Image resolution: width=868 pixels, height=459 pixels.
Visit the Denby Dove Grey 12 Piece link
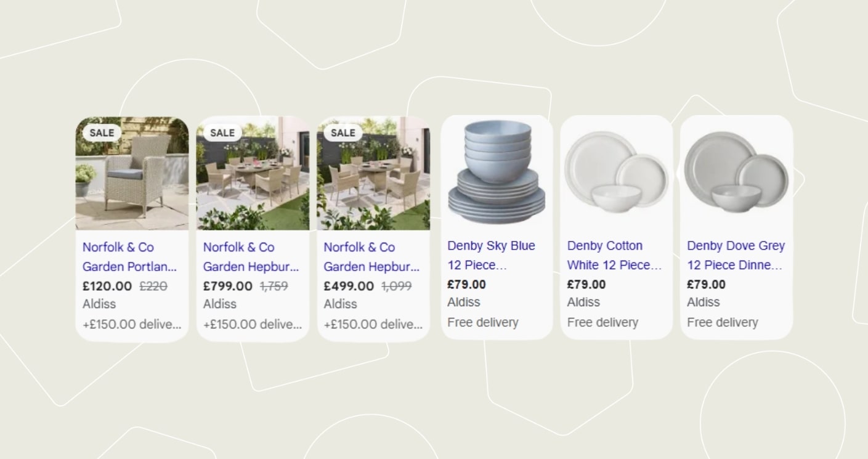coord(735,255)
